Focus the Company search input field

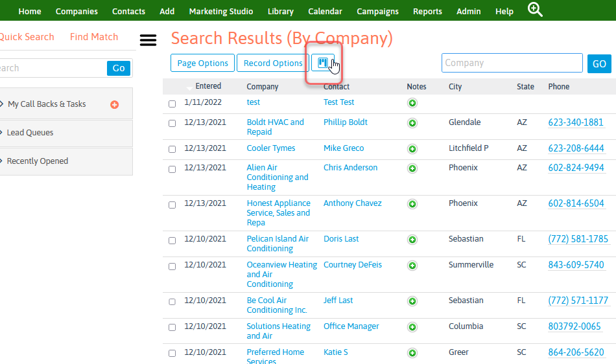pos(512,63)
